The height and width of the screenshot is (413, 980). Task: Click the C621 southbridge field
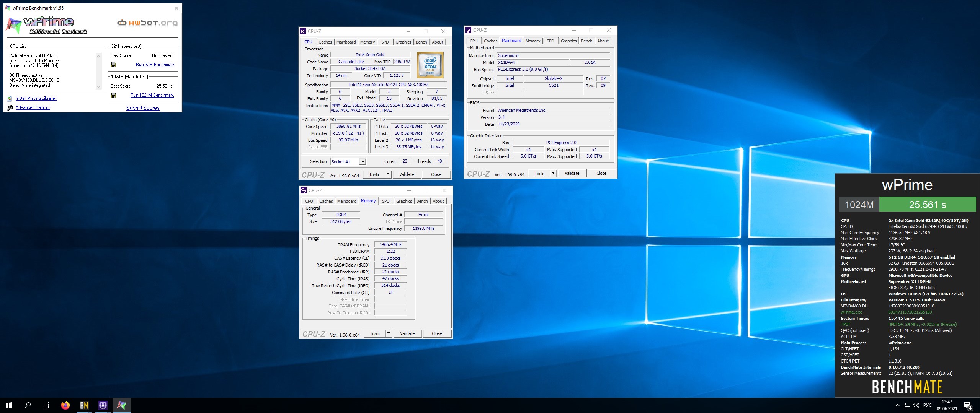click(x=554, y=85)
